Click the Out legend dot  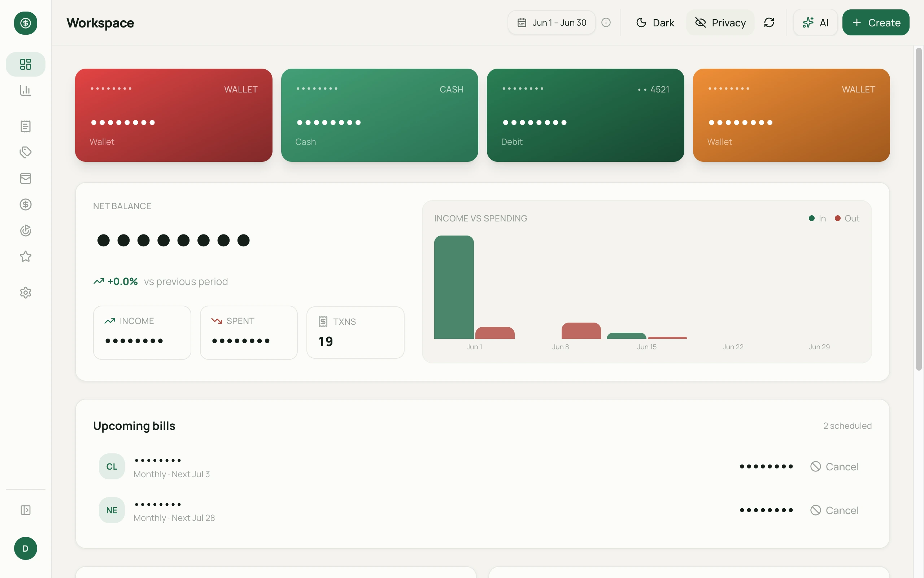(x=838, y=218)
